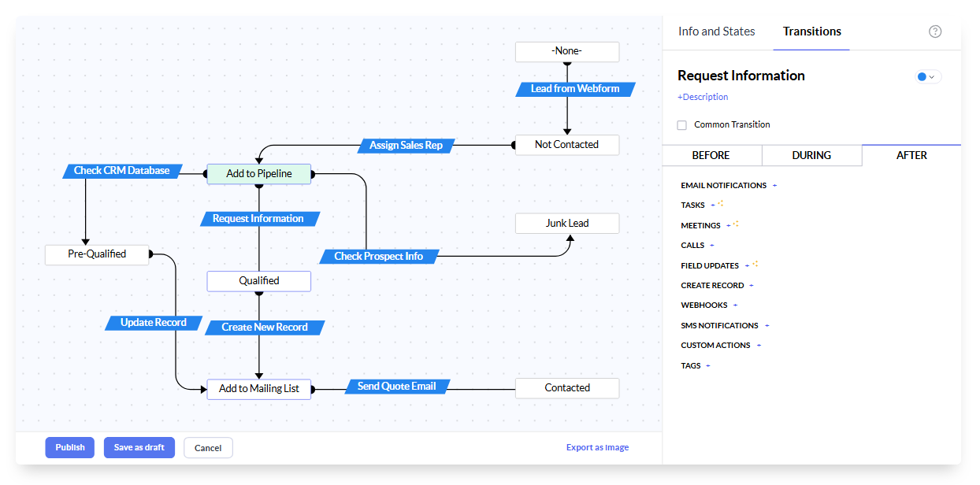Open the BEFORE tab

click(711, 155)
